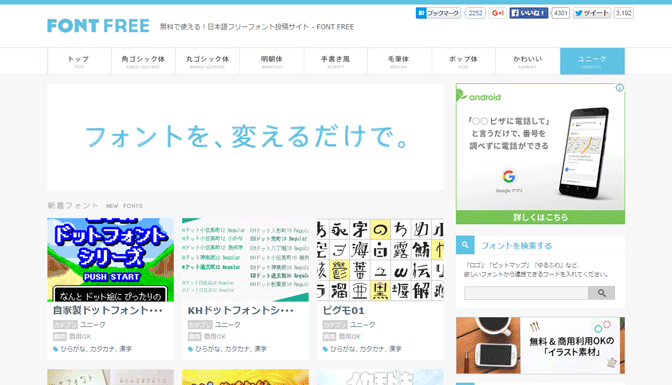Click the site tagline 日本語フリーフォント投稿サイト
The image size is (672, 385).
257,27
